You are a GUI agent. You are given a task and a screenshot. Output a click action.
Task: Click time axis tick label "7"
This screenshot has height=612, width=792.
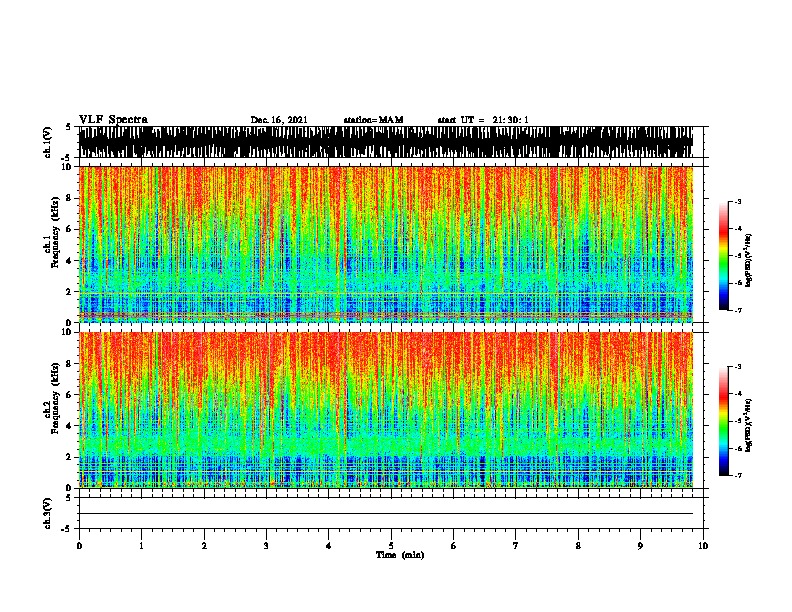pyautogui.click(x=516, y=545)
